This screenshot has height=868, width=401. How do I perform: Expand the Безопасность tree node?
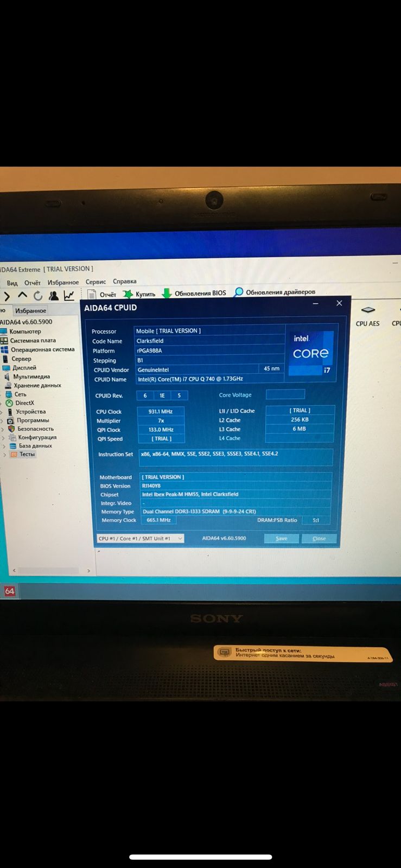3,429
